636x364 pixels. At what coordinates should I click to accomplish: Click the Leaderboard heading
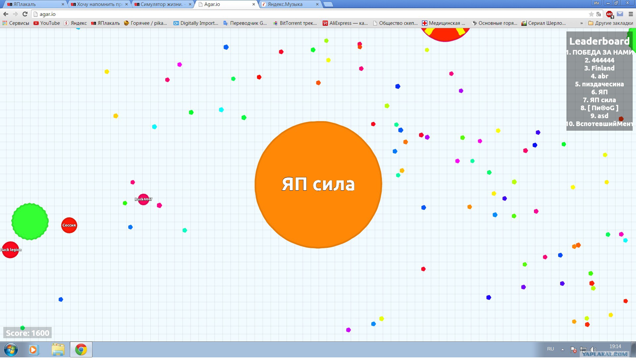(x=599, y=41)
